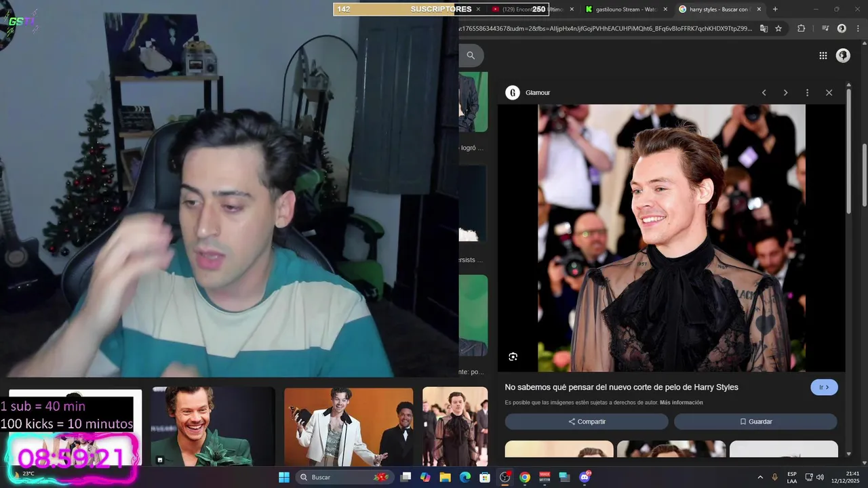Click the Glamour source name
868x488 pixels.
pyautogui.click(x=538, y=93)
